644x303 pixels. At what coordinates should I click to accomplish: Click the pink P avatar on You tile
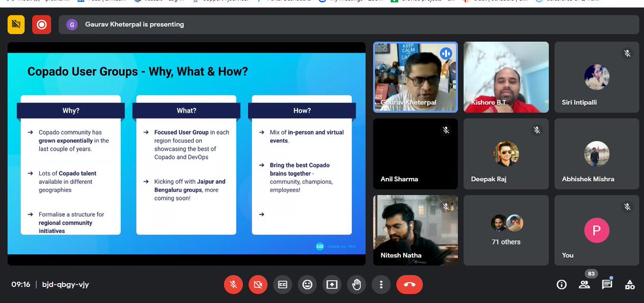[597, 231]
